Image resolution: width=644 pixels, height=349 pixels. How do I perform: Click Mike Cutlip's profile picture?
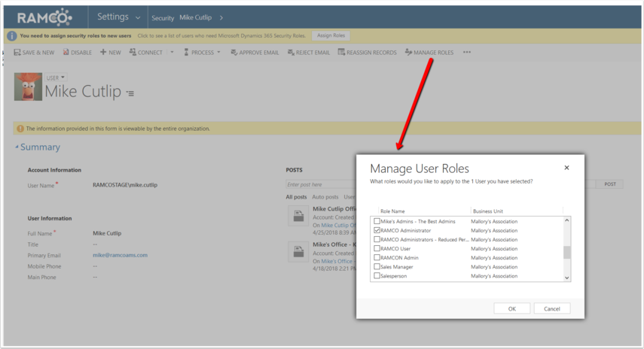(28, 86)
